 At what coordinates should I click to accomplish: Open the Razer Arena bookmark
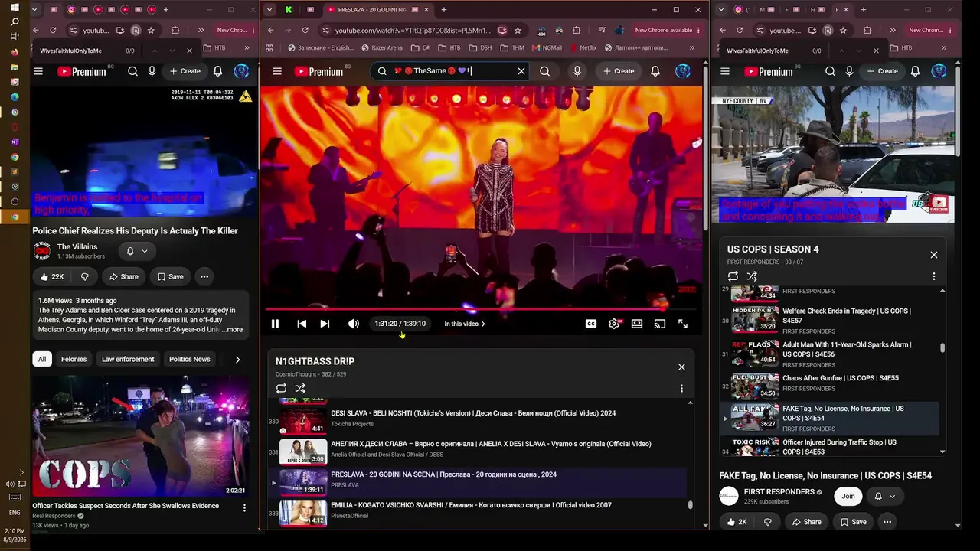coord(381,47)
